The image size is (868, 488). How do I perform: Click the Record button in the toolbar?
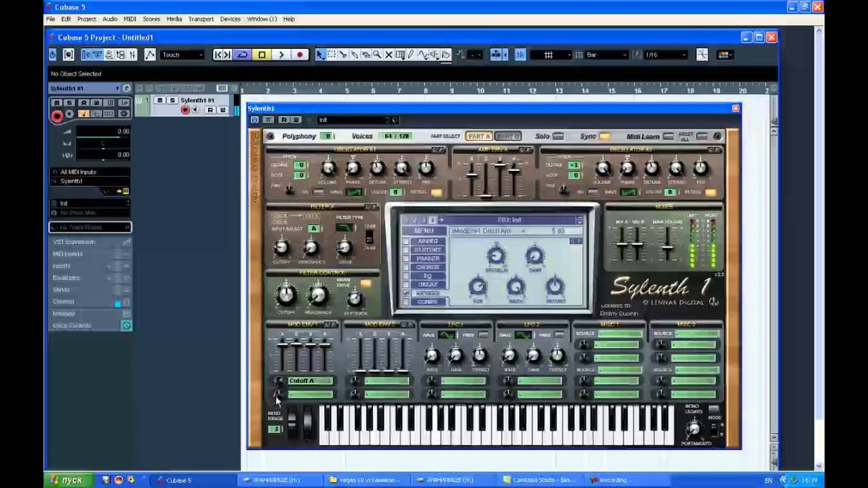300,55
